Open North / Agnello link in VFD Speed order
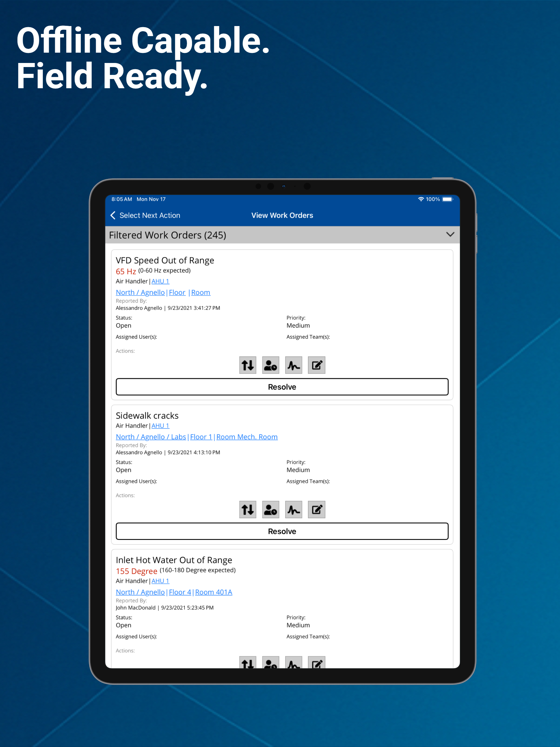The width and height of the screenshot is (560, 747). 140,292
